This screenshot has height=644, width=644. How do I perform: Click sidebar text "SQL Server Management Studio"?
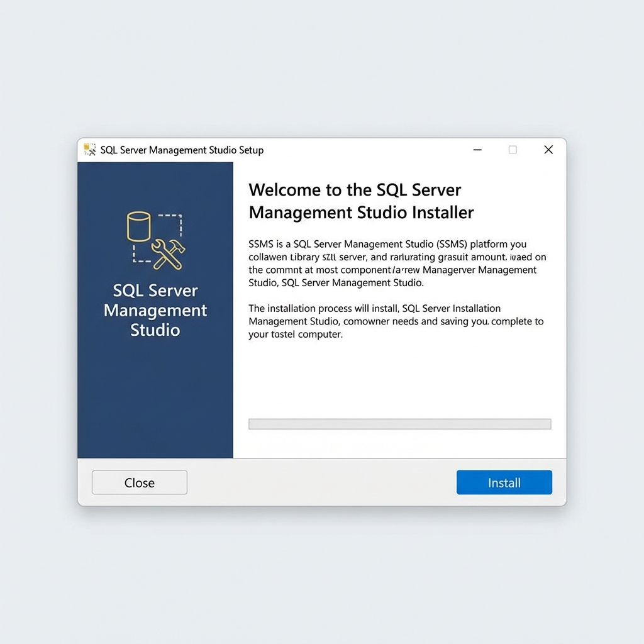click(x=155, y=310)
